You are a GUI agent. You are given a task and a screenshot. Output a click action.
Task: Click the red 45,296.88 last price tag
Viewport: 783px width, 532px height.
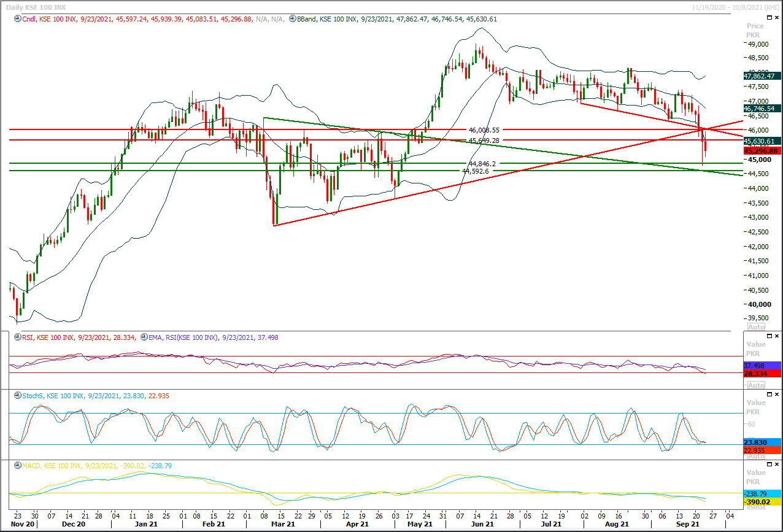point(761,150)
